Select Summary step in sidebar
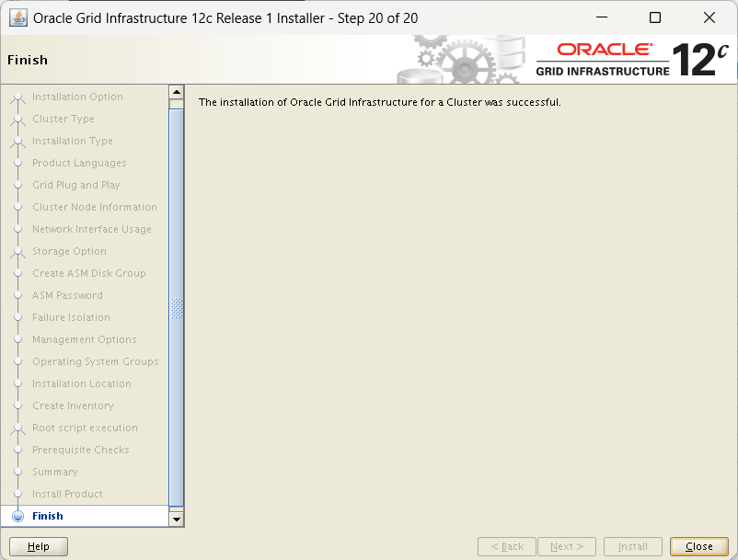 tap(54, 472)
